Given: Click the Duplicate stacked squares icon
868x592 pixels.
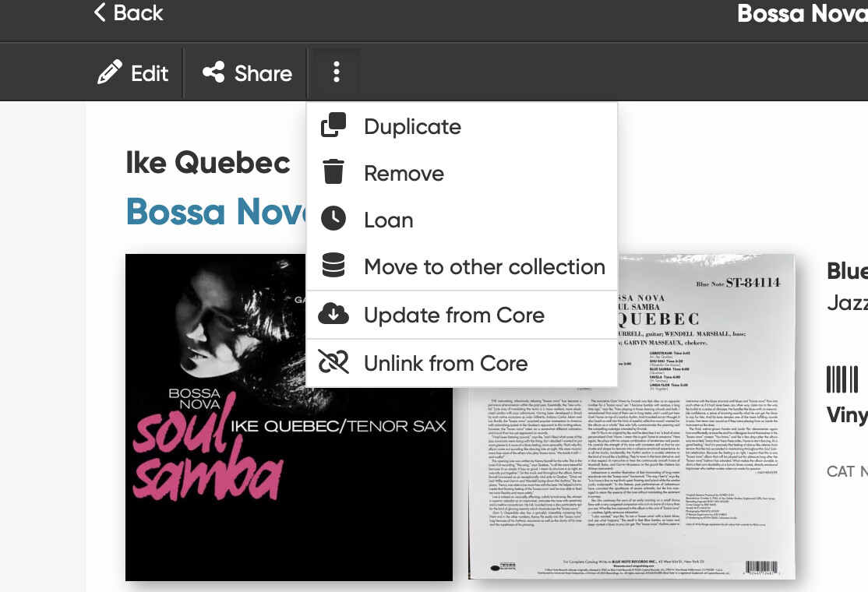Looking at the screenshot, I should 333,125.
